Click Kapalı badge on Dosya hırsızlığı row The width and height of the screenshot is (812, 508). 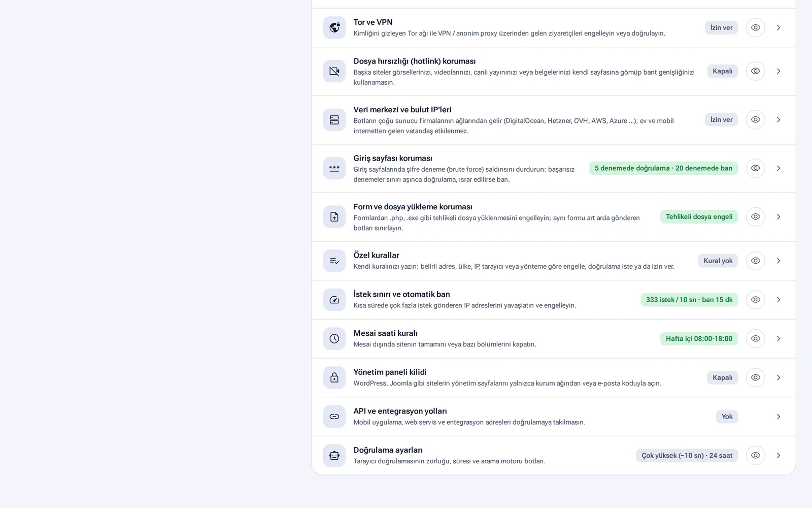pos(722,71)
